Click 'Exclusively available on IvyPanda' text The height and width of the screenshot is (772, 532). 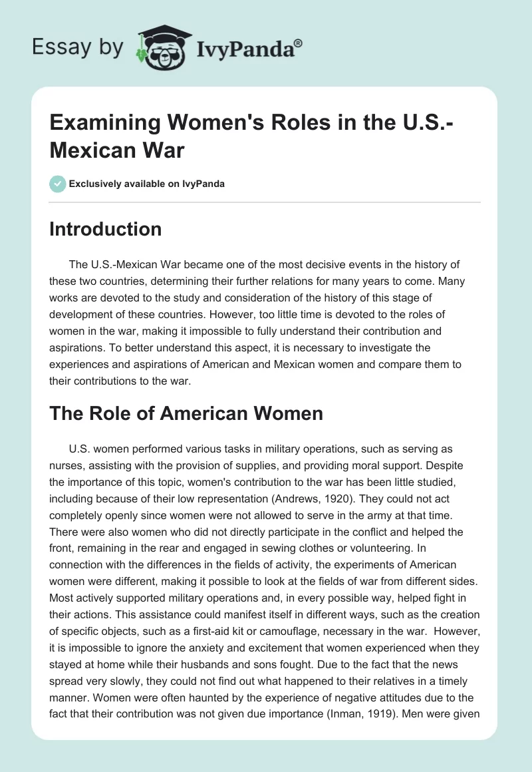coord(147,184)
